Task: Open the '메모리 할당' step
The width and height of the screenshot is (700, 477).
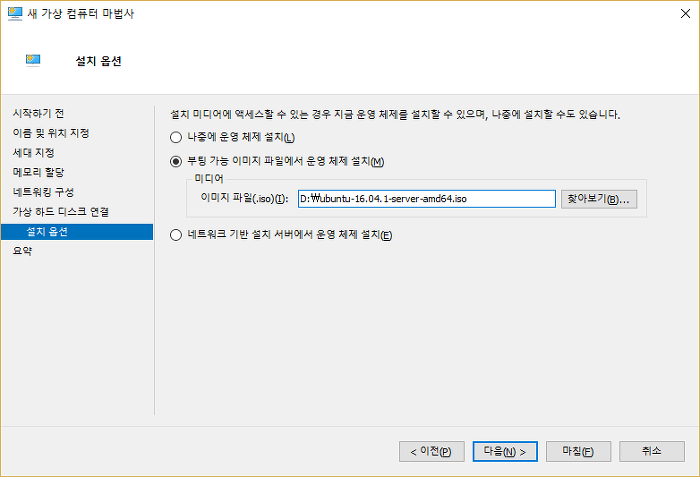Action: pyautogui.click(x=38, y=172)
